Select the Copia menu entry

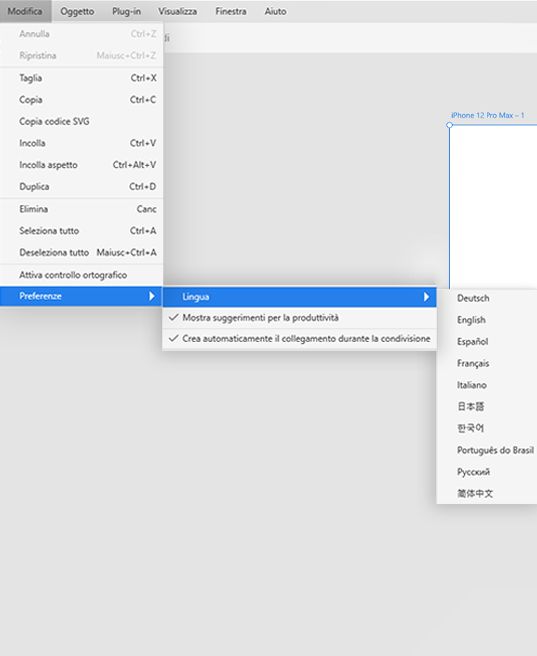coord(82,100)
